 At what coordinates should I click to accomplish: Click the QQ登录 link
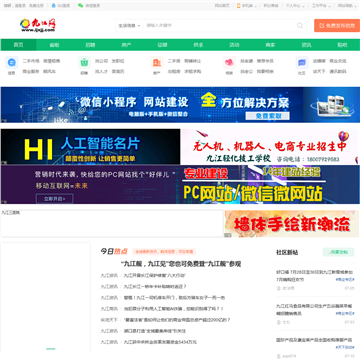point(63,6)
